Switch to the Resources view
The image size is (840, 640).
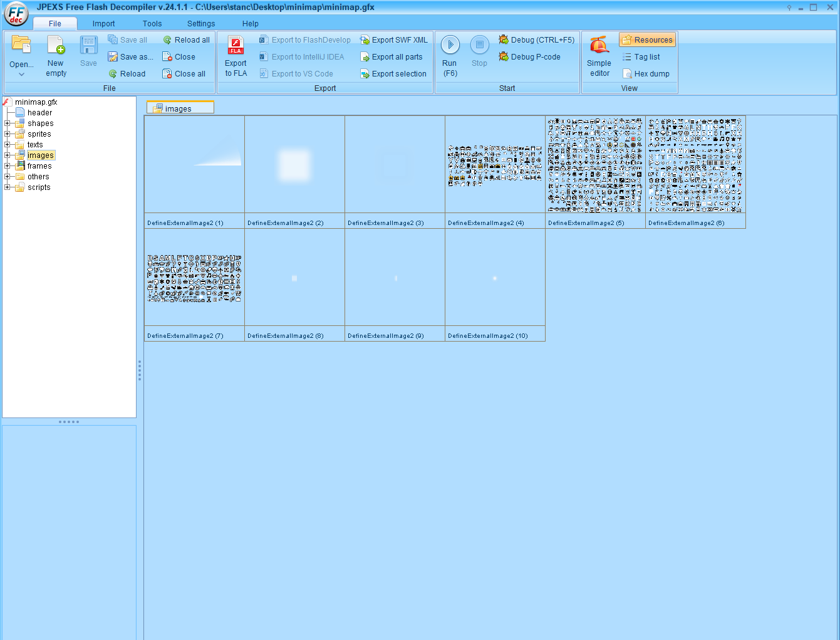(647, 39)
